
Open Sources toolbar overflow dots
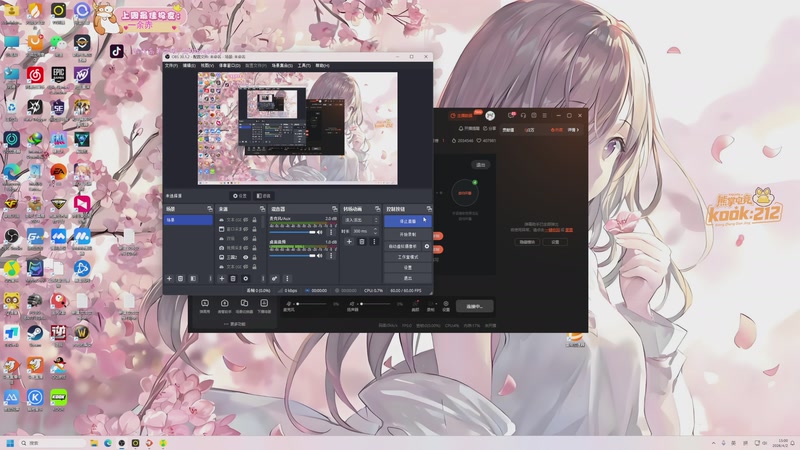click(263, 279)
